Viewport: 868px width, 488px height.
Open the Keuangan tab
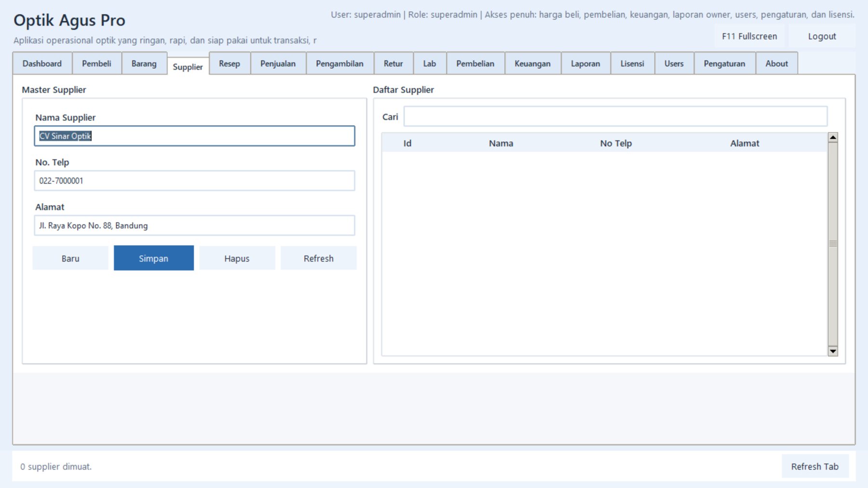pos(532,64)
